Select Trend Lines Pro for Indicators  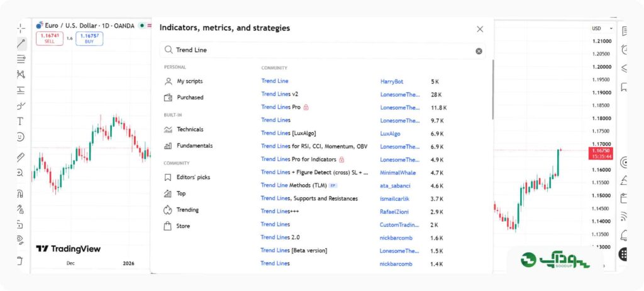299,159
